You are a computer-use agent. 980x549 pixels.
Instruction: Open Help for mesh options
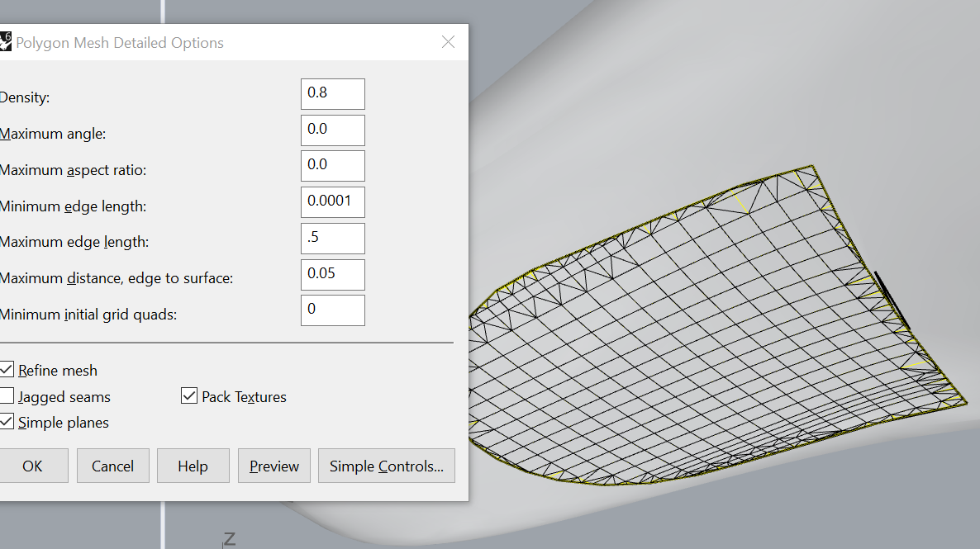tap(193, 465)
